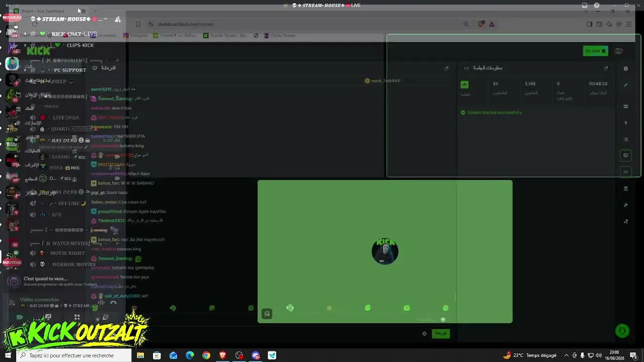The height and width of the screenshot is (362, 644).
Task: Click the wrench tools icon in Kick sidebar
Action: (626, 205)
